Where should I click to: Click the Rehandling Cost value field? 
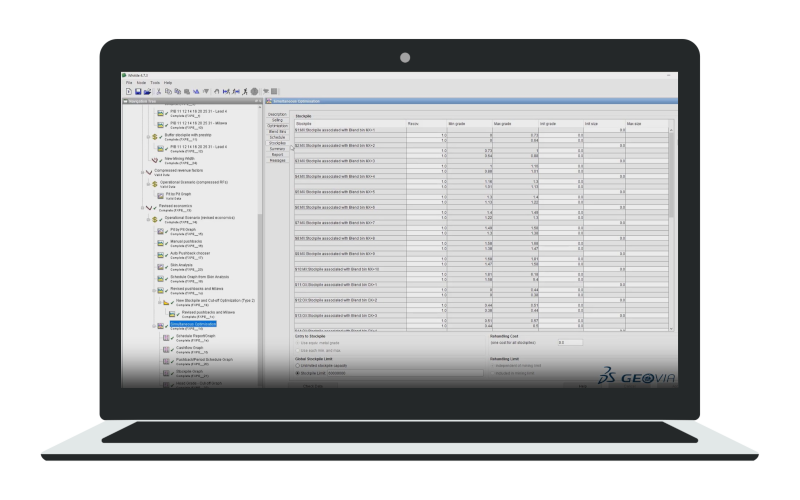pos(570,343)
